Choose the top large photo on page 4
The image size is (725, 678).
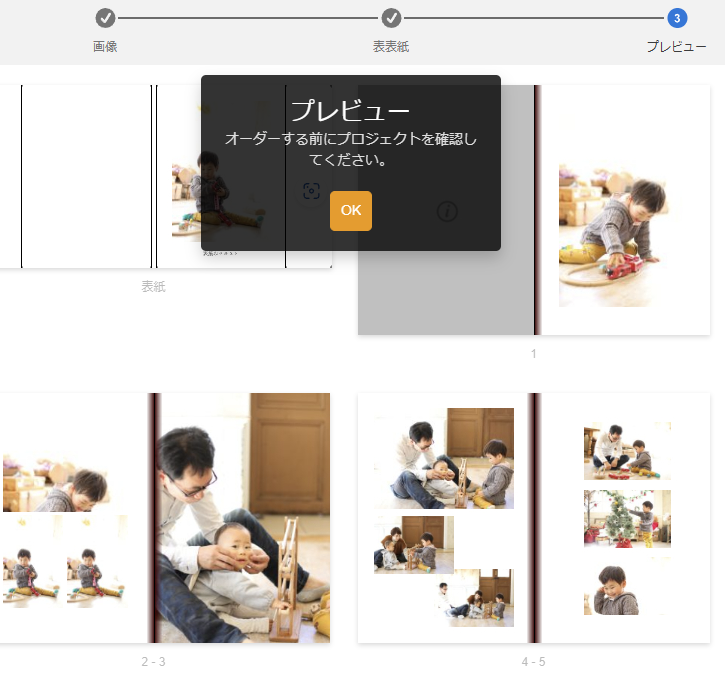coord(444,458)
